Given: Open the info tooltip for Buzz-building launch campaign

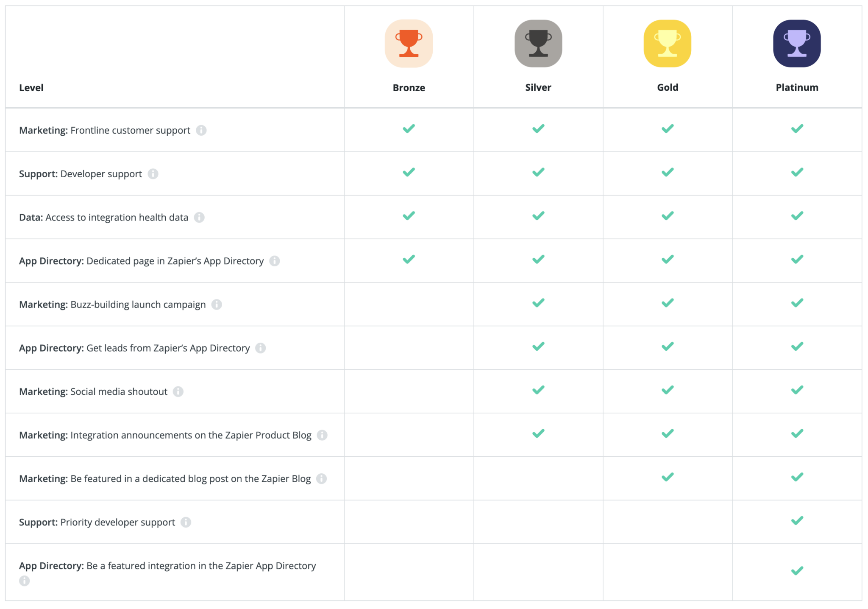Looking at the screenshot, I should [x=217, y=304].
